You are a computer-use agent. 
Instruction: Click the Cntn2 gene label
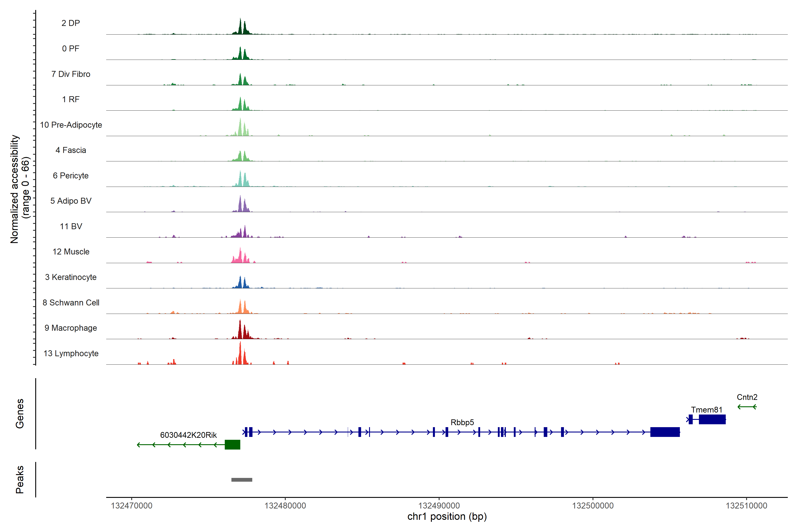click(x=747, y=397)
